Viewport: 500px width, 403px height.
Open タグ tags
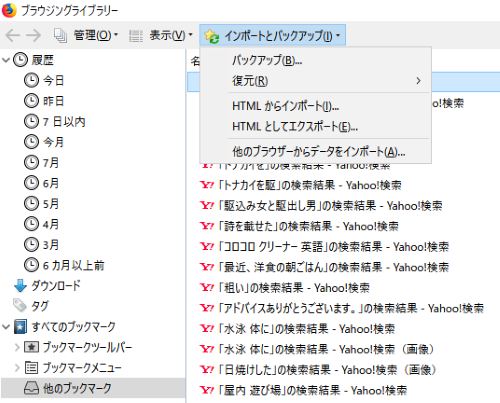40,306
